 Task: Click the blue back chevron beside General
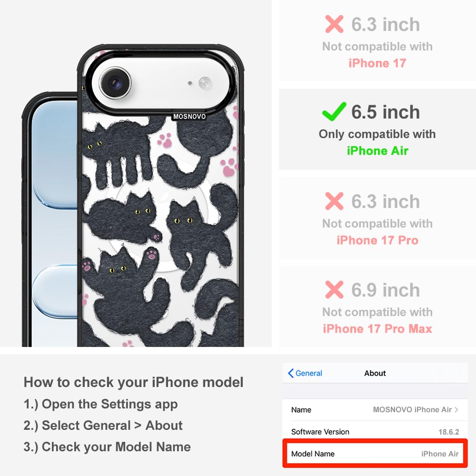coord(290,373)
